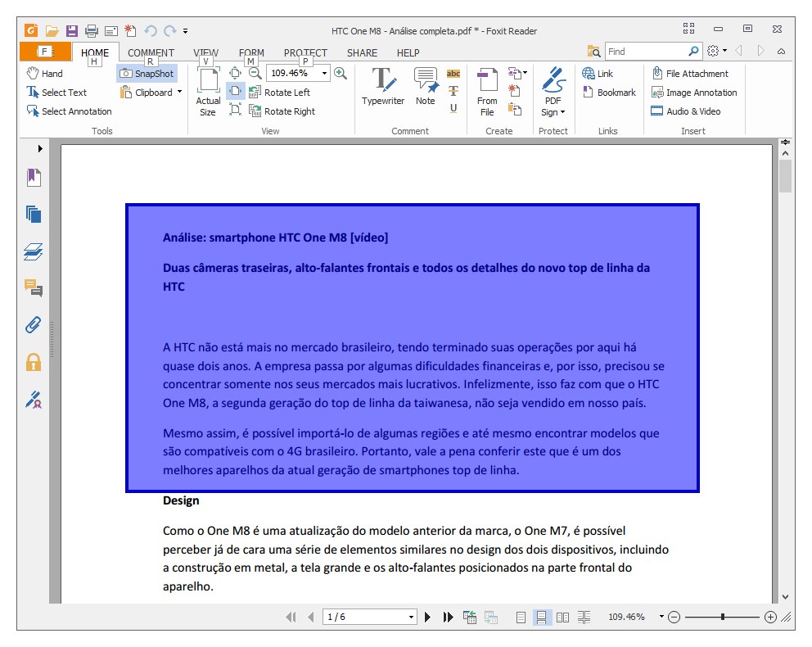
Task: Open the Bookmarks side panel
Action: pyautogui.click(x=34, y=178)
